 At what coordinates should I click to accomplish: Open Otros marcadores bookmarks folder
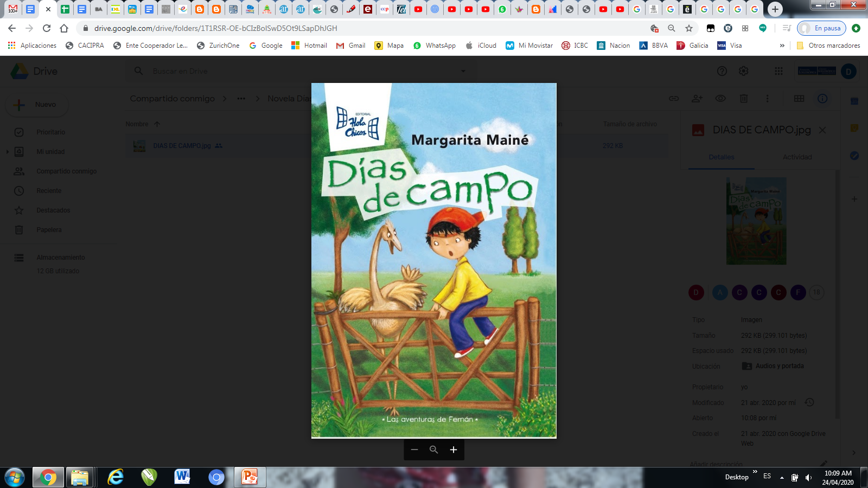pyautogui.click(x=828, y=46)
